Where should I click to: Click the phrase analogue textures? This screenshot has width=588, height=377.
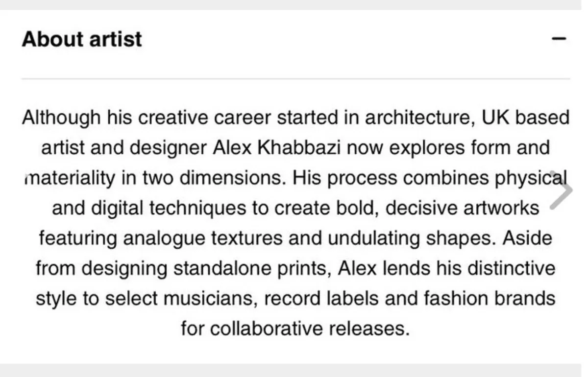[x=203, y=239]
